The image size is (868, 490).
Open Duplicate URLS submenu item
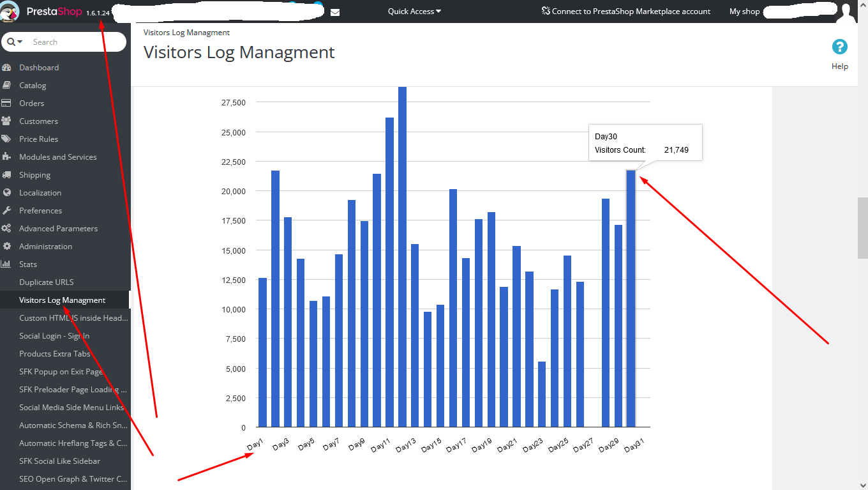pos(47,282)
